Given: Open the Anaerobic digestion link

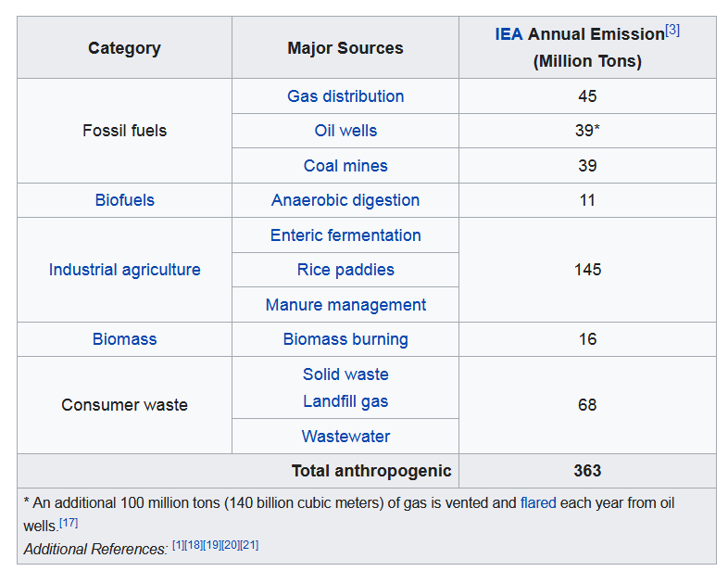Looking at the screenshot, I should click(x=345, y=200).
